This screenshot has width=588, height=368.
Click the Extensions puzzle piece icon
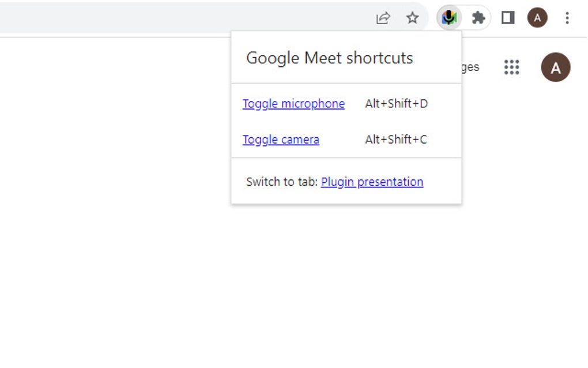click(478, 17)
